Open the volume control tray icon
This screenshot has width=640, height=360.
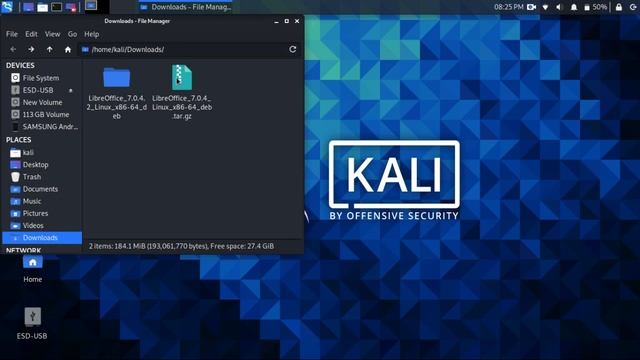(559, 7)
